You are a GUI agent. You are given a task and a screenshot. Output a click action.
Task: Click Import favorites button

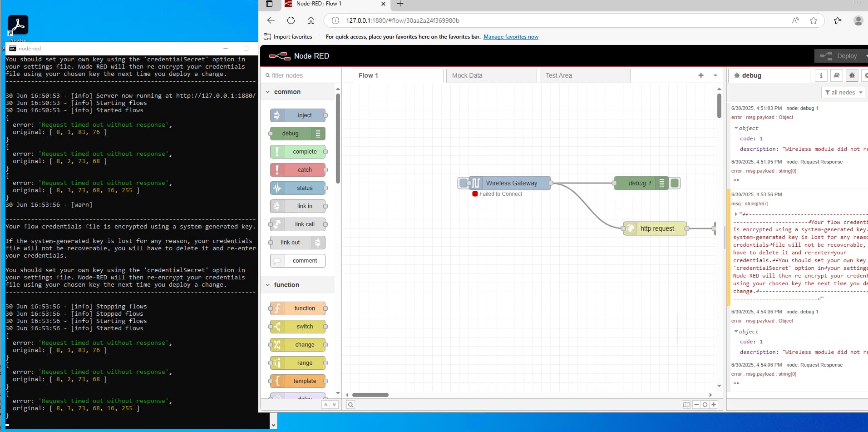[288, 37]
